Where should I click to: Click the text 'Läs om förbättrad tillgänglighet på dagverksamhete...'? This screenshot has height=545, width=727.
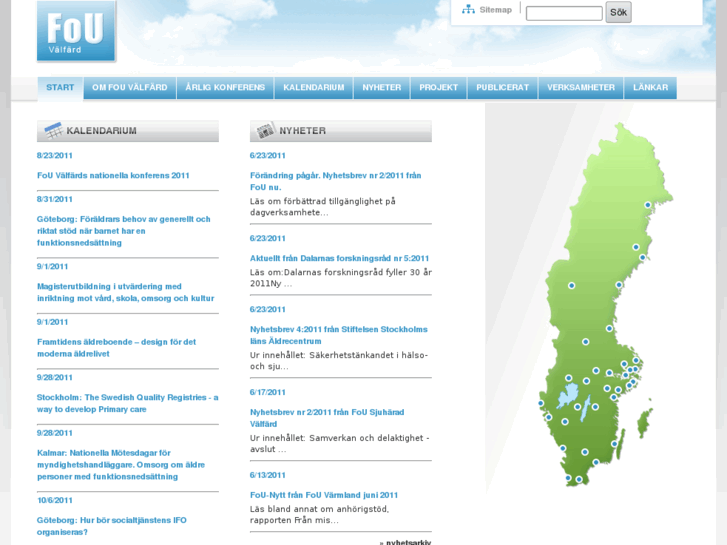pyautogui.click(x=323, y=207)
